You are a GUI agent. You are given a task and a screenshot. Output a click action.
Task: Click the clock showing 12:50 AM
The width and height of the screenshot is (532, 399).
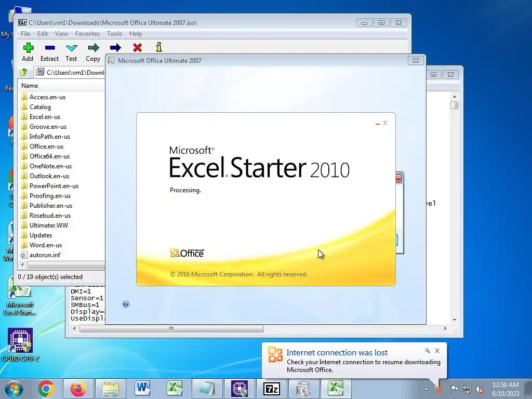pos(505,385)
